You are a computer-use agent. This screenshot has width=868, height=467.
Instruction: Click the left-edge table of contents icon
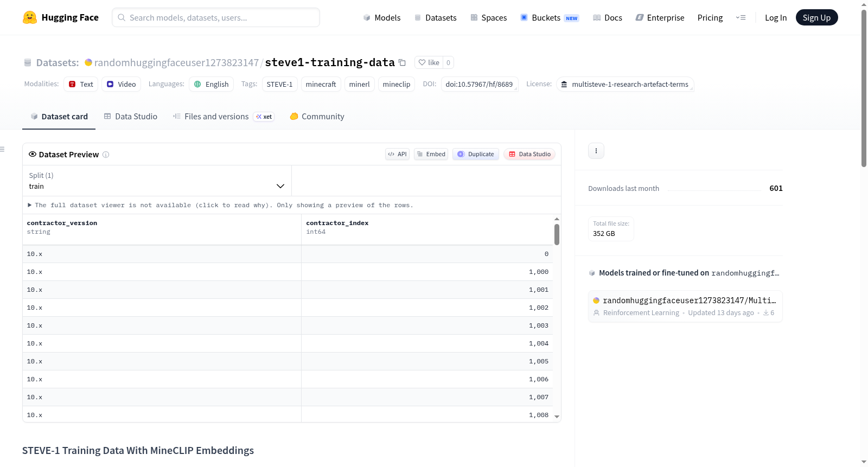(2, 149)
